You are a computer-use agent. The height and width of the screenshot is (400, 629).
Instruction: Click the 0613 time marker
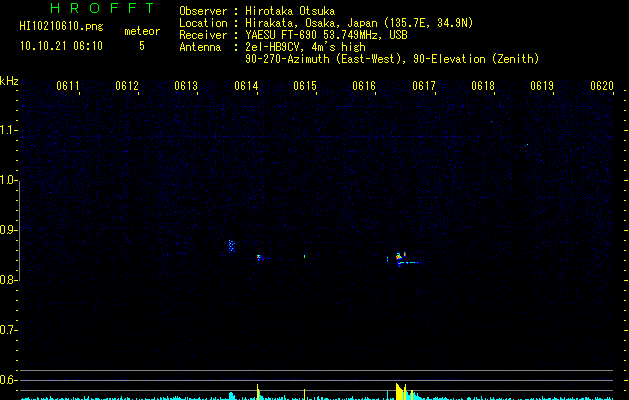pyautogui.click(x=186, y=86)
